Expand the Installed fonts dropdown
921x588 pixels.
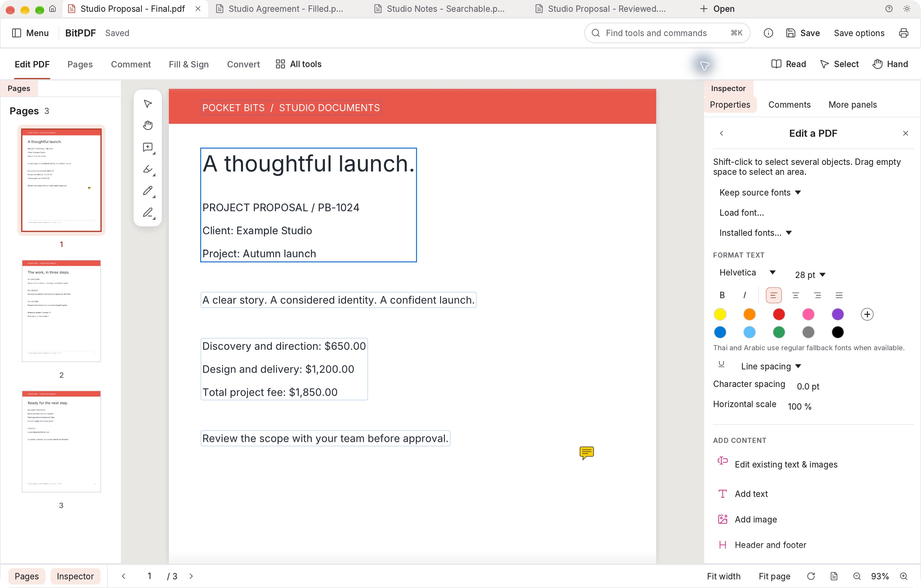pos(755,233)
